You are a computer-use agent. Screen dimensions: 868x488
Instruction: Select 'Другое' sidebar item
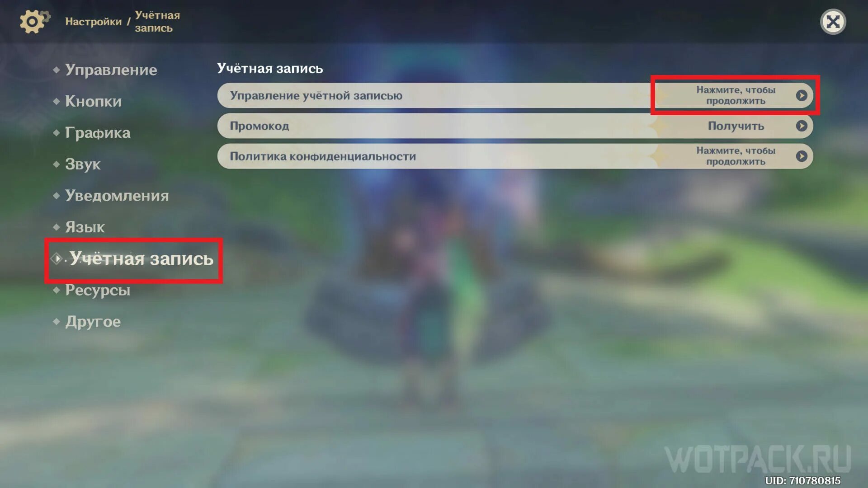pyautogui.click(x=92, y=322)
